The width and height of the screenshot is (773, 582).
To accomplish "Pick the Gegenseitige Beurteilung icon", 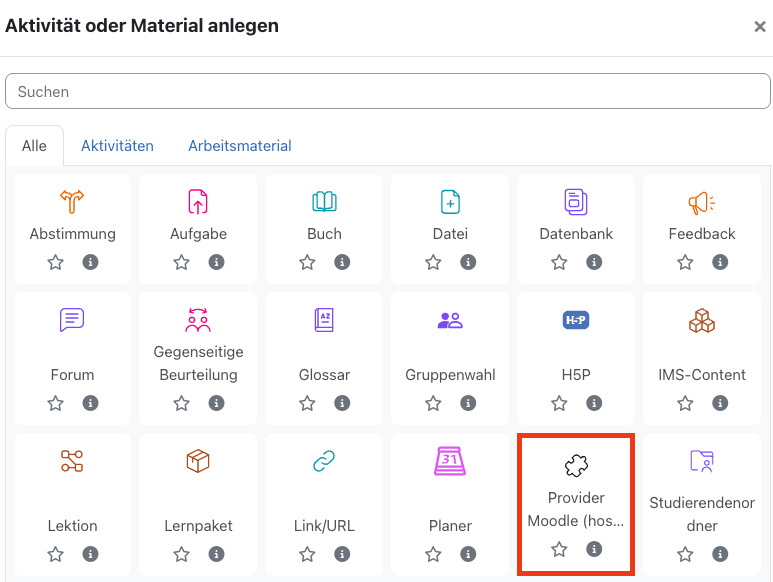I will pos(198,320).
